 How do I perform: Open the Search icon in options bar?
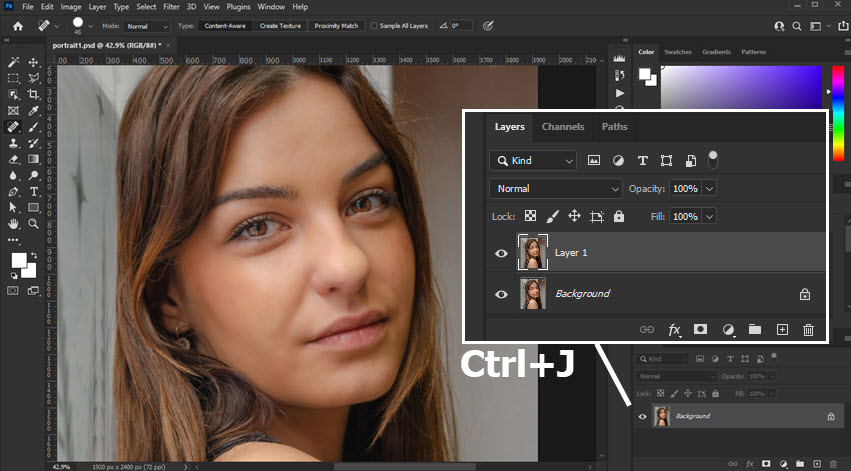point(797,26)
